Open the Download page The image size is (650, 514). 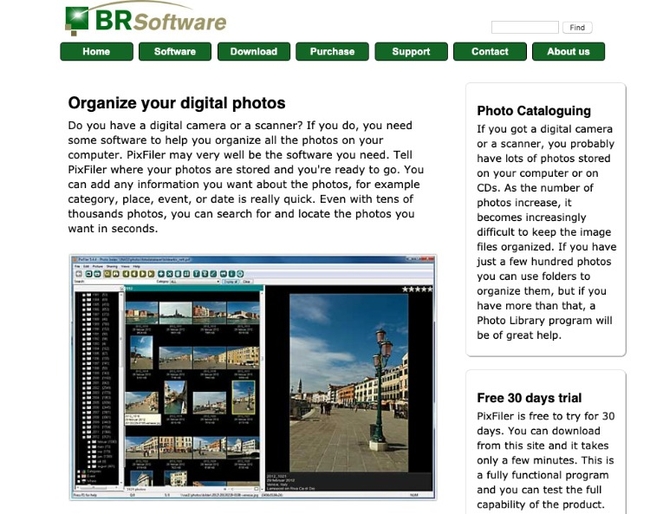click(x=254, y=51)
